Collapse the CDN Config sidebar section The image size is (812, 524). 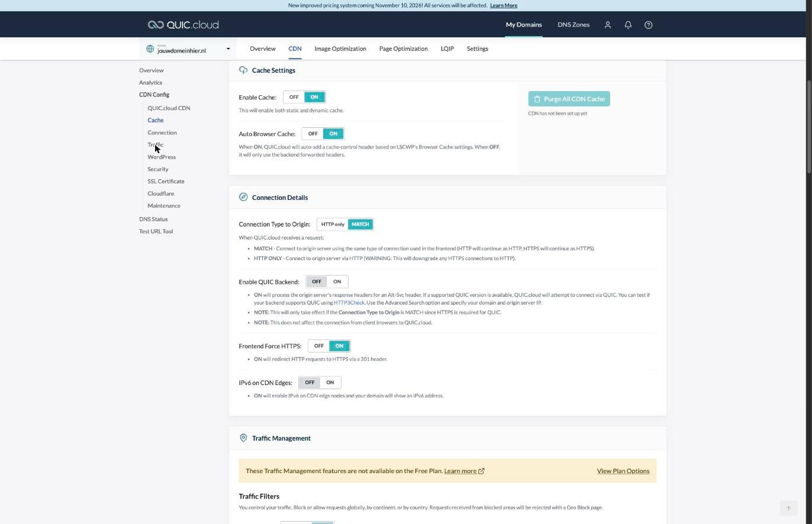click(x=154, y=95)
